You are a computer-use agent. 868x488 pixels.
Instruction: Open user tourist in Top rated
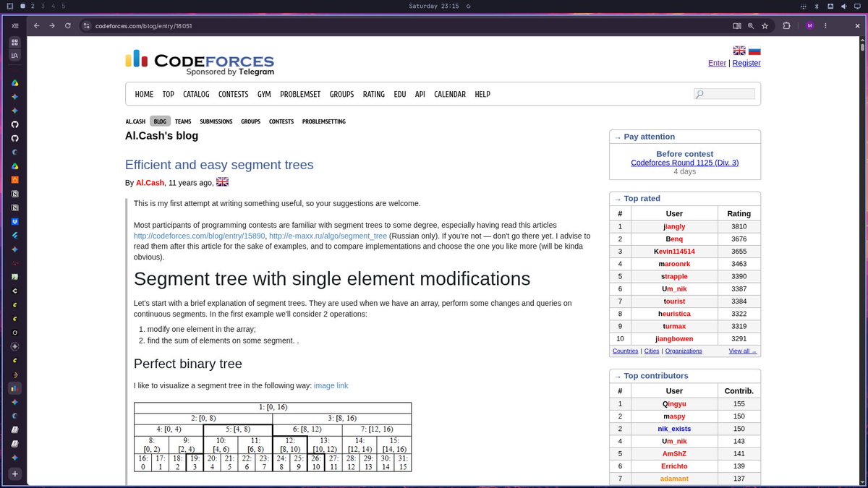click(x=674, y=301)
